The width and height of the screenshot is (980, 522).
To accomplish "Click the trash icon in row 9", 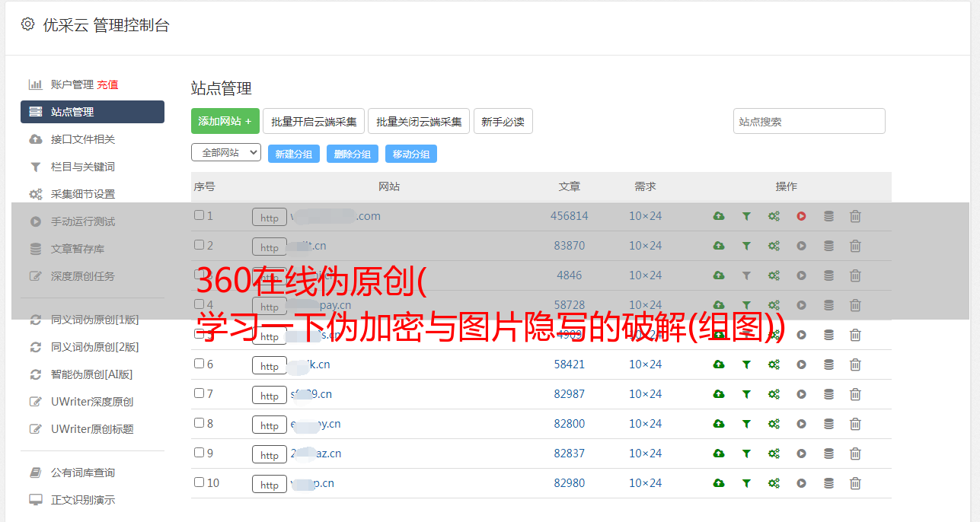I will [x=855, y=454].
